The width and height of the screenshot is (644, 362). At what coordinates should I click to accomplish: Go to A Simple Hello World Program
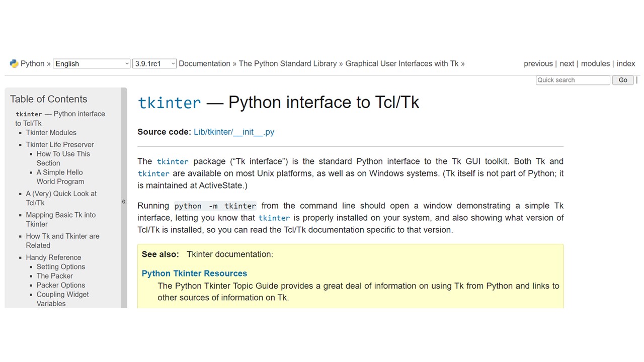[60, 177]
